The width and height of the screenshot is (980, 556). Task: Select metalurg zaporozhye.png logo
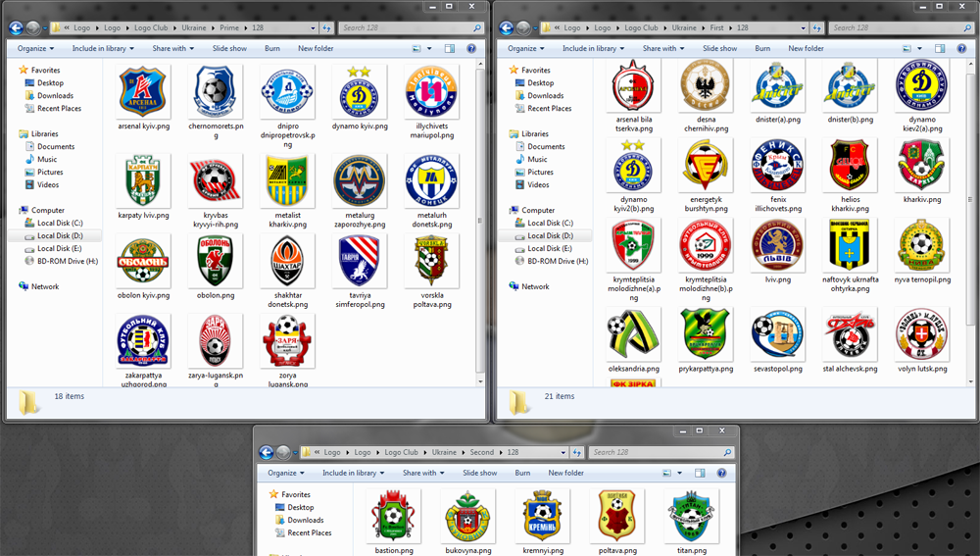coord(360,181)
